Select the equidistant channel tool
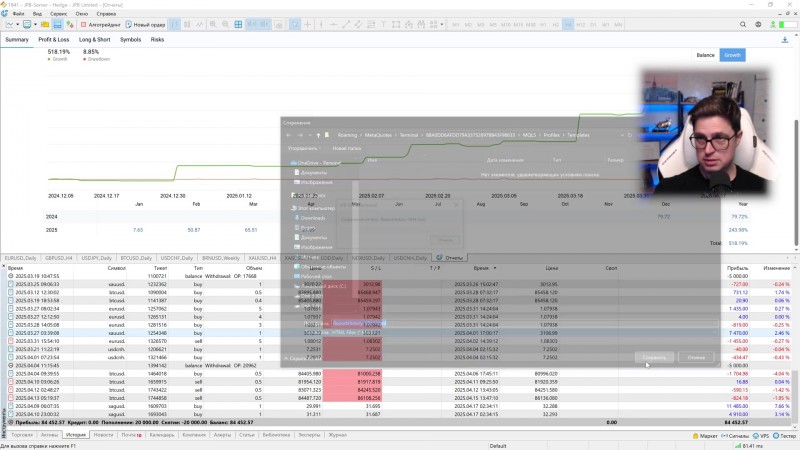 tap(358, 24)
